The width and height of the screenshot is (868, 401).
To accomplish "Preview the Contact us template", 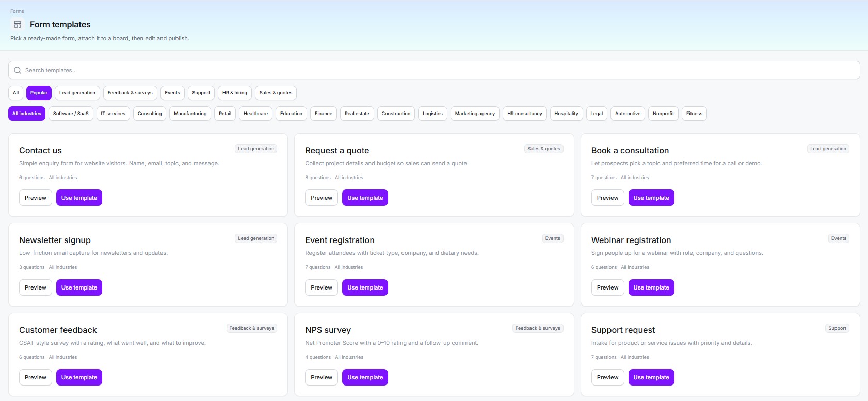I will point(36,198).
